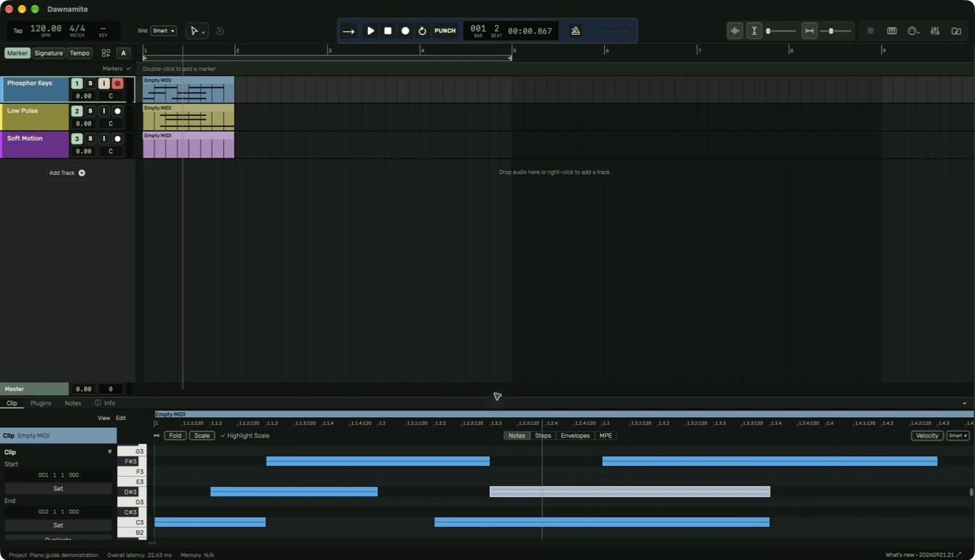
Task: Toggle input monitor on Phosphor Keys
Action: [x=104, y=84]
